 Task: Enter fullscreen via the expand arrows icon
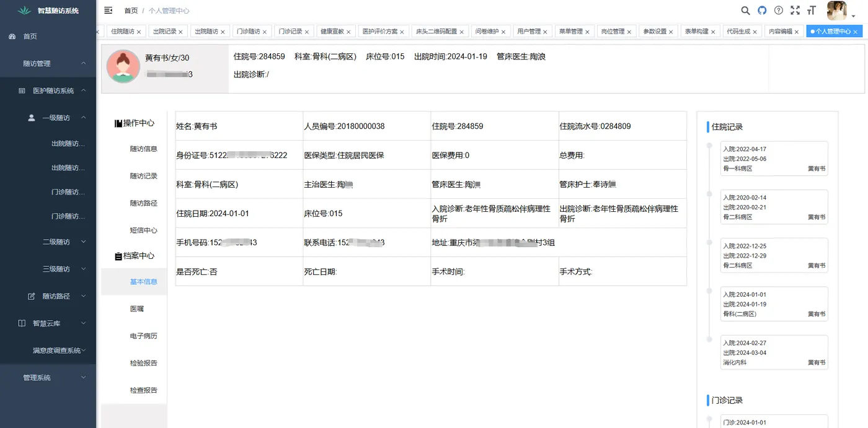click(x=795, y=11)
